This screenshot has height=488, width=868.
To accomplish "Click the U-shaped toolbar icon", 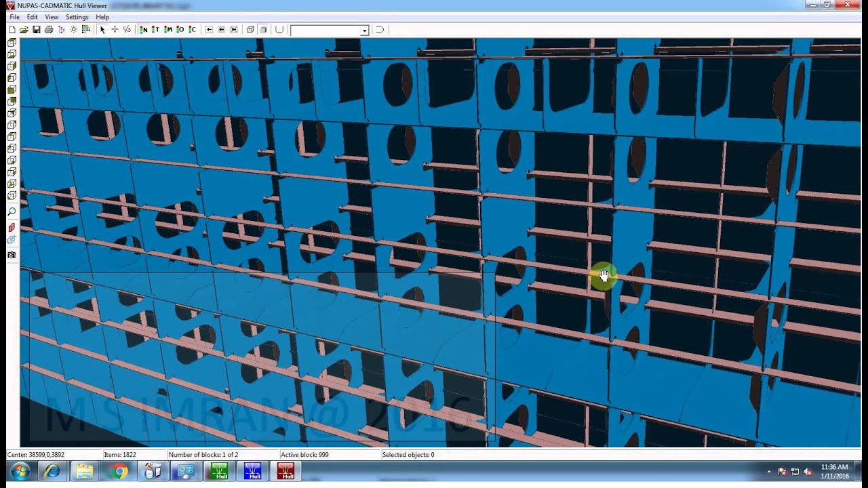I will coord(279,30).
